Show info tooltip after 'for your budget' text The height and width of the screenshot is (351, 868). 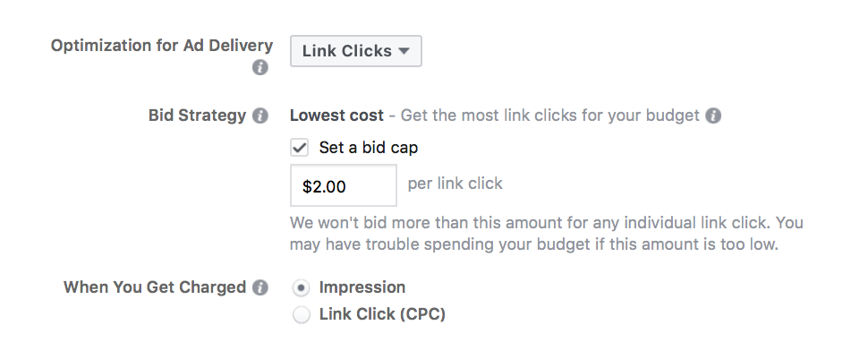[713, 116]
